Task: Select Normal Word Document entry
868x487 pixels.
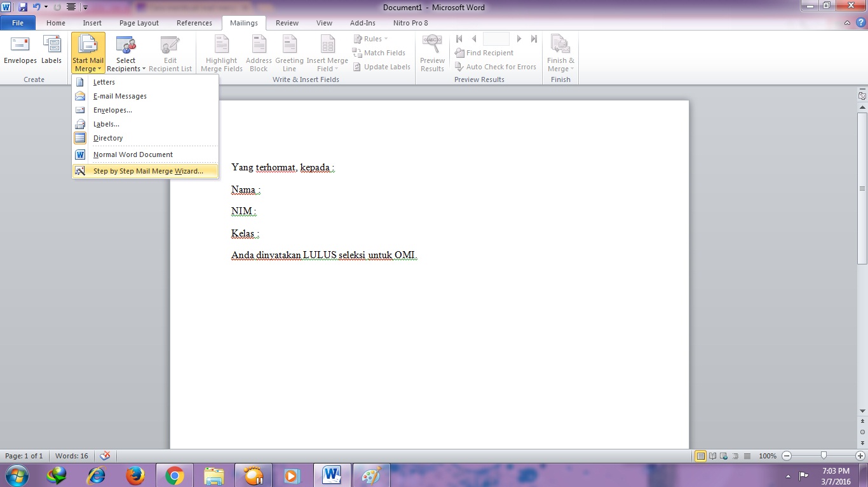Action: click(146, 154)
